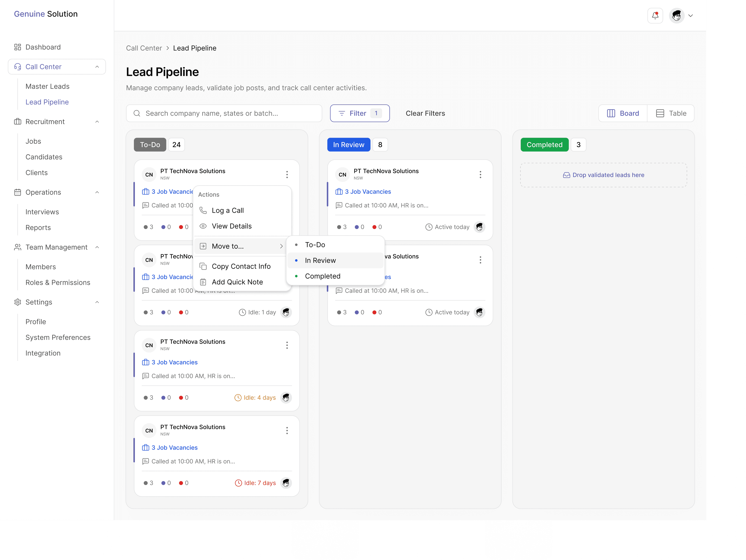Click the Idle: 7 days clock icon

(238, 483)
